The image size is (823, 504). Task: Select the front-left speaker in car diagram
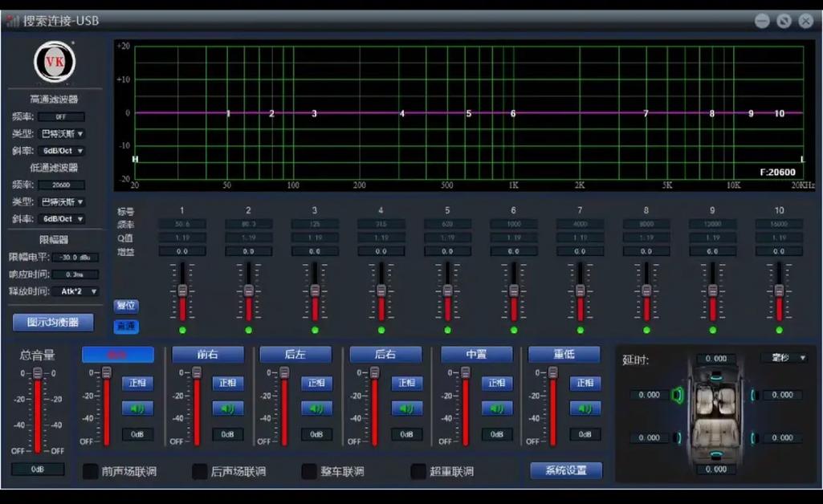pos(678,395)
